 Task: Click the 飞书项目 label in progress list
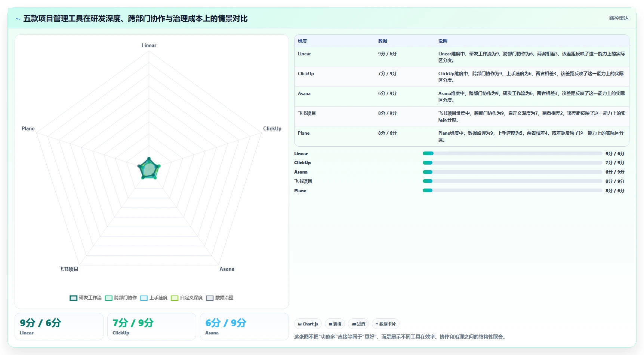tap(303, 181)
